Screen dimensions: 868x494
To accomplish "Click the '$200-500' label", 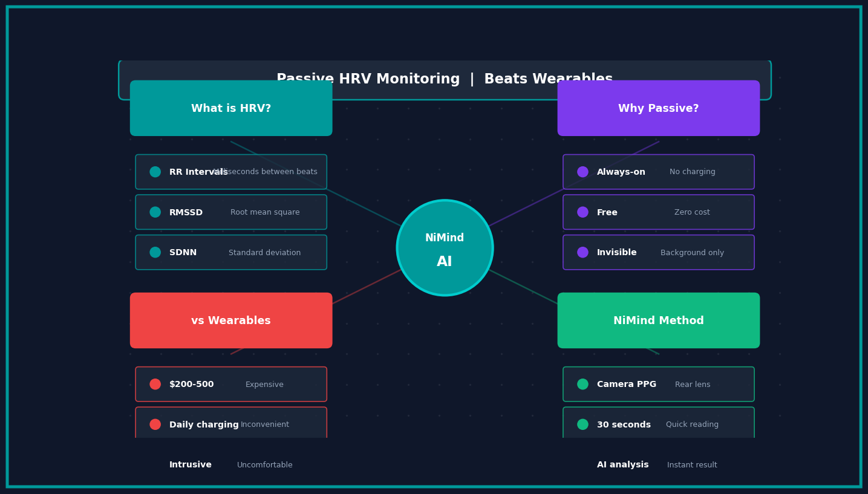I will (192, 385).
